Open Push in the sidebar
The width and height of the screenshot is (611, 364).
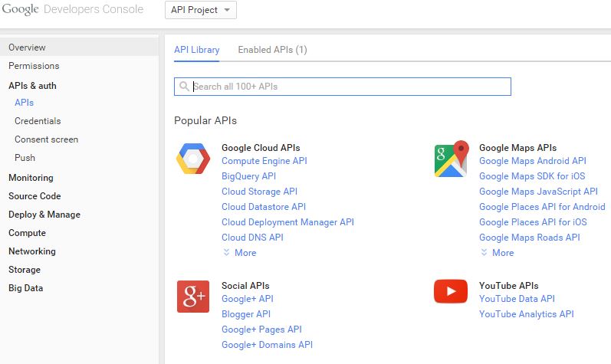25,158
